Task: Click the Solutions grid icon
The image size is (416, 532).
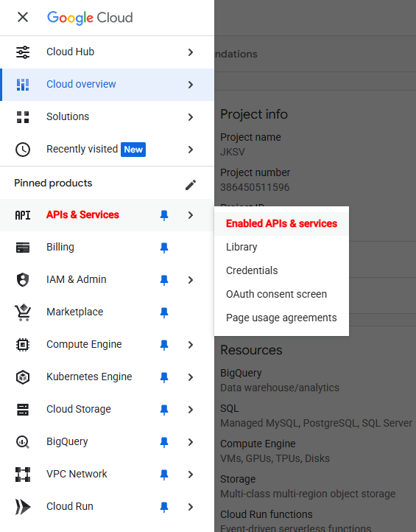Action: coord(23,117)
